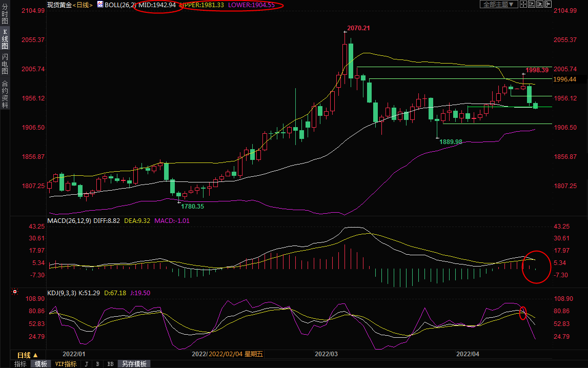The image size is (588, 368).
Task: Click the 2070.21 peak candlestick label
Action: (358, 28)
